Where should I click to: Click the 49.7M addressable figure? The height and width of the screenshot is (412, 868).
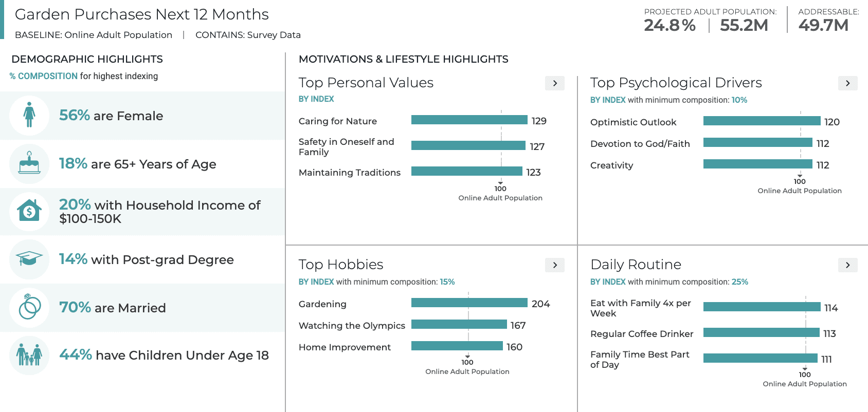point(823,25)
